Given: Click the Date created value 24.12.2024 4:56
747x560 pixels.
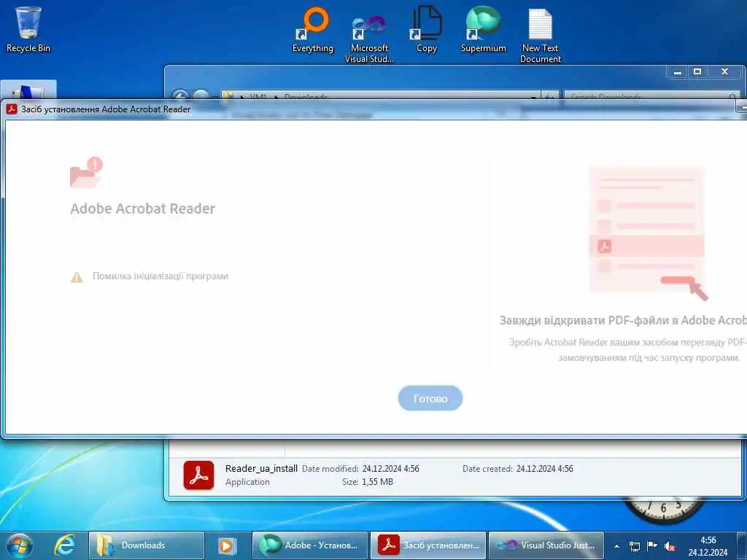Looking at the screenshot, I should (x=544, y=469).
